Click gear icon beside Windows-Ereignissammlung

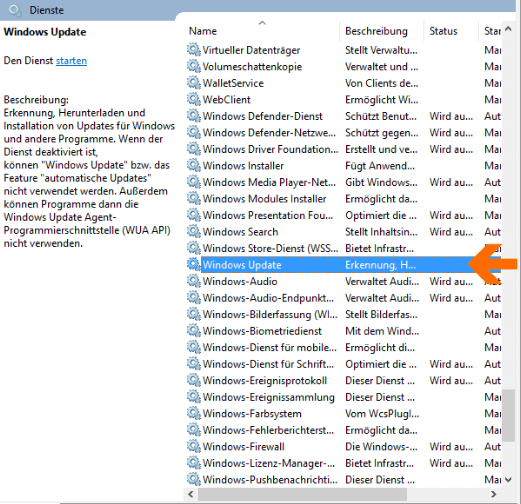pyautogui.click(x=193, y=397)
